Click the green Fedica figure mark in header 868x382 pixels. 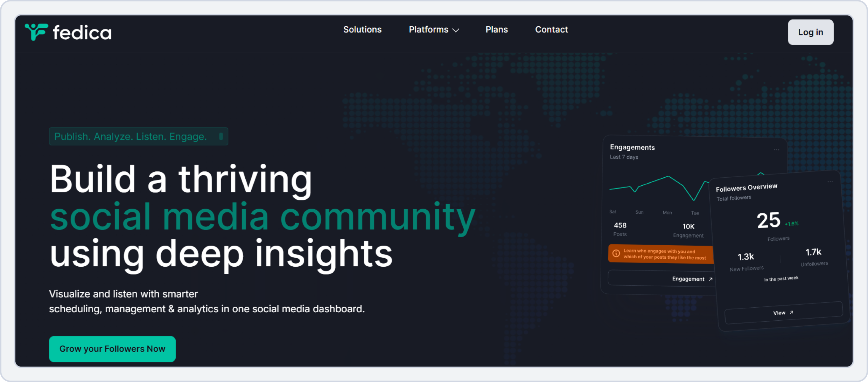pos(36,32)
